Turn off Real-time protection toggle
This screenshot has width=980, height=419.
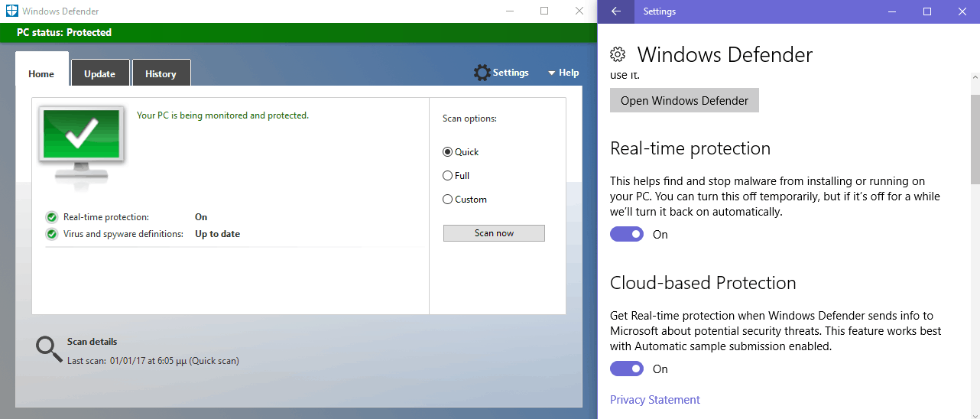point(627,234)
